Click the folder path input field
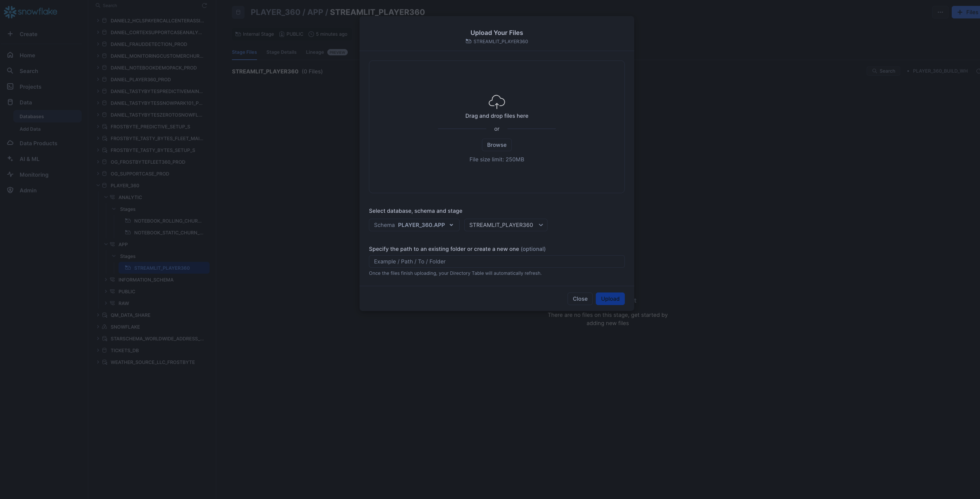This screenshot has width=980, height=499. coord(496,261)
